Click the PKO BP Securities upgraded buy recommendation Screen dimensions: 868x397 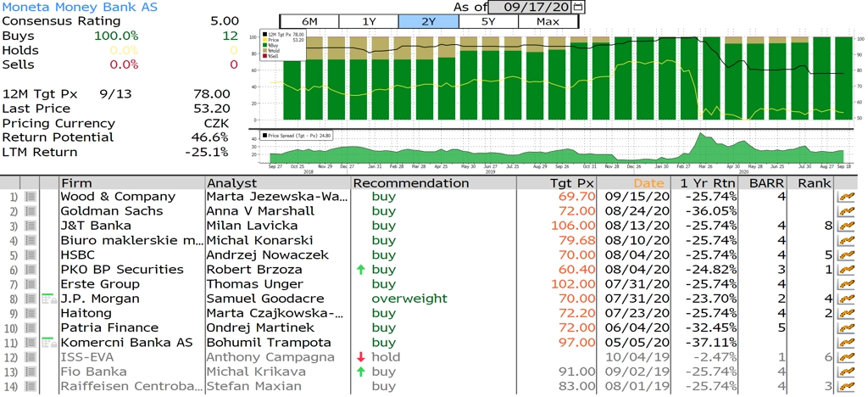[384, 270]
